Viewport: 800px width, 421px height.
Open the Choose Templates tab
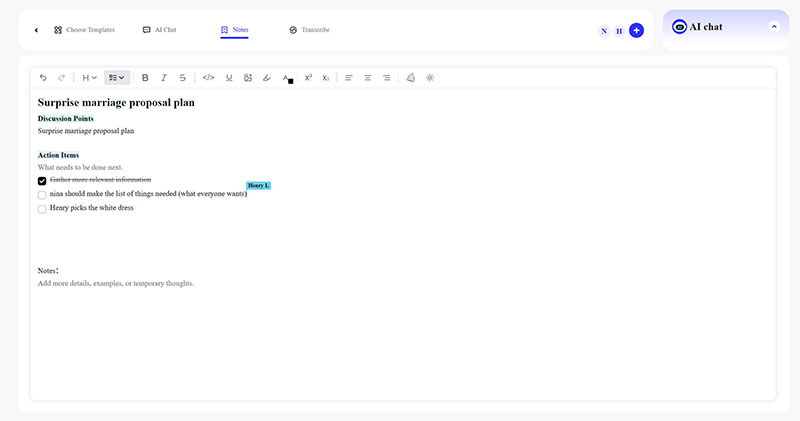point(84,30)
